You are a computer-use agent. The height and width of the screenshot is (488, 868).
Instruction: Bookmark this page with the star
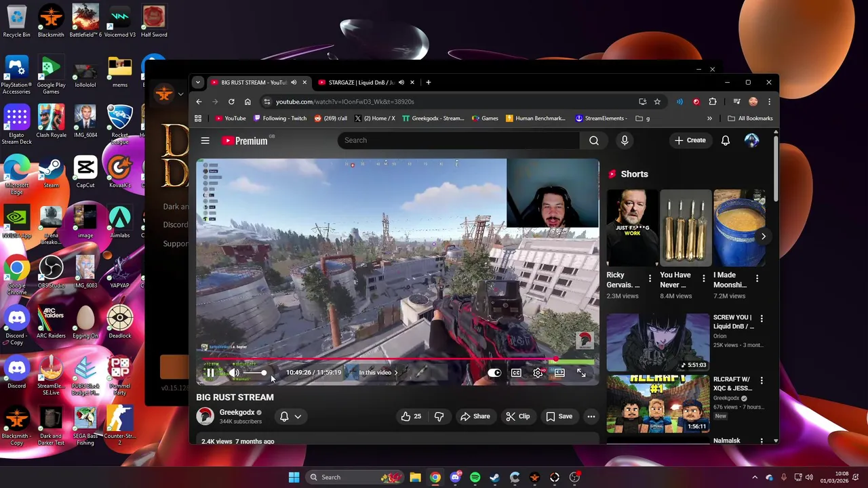tap(657, 102)
